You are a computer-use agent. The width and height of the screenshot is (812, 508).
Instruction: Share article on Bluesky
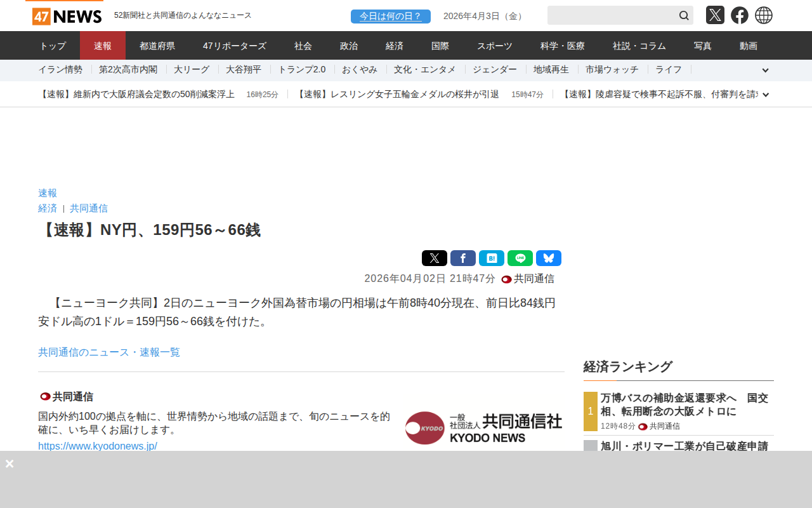548,258
